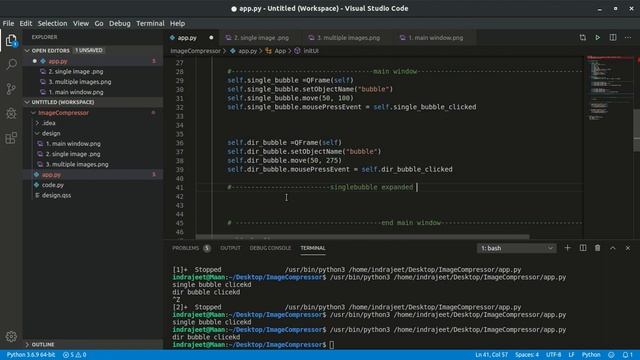Open the Extensions view
Image resolution: width=640 pixels, height=360 pixels.
(11, 138)
